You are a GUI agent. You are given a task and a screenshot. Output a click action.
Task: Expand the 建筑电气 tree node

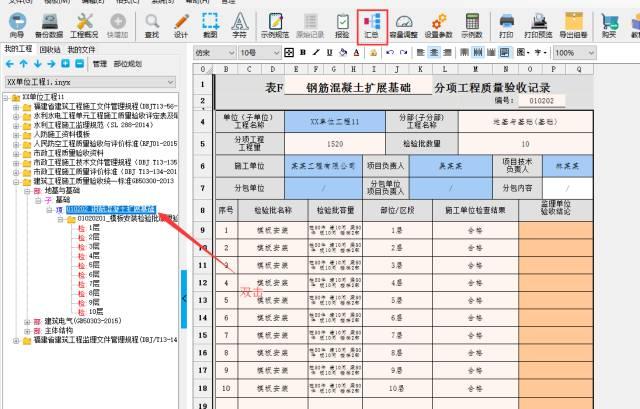coord(27,321)
